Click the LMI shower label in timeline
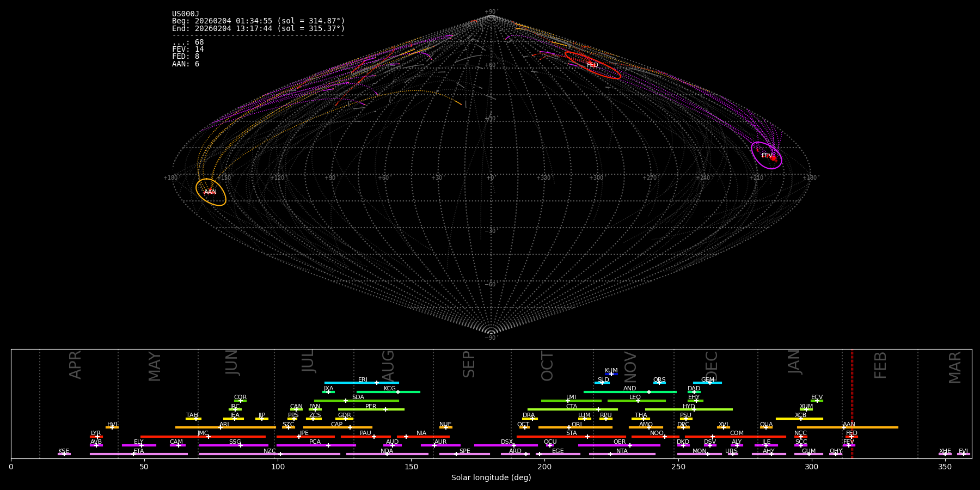980x490 pixels. [571, 397]
